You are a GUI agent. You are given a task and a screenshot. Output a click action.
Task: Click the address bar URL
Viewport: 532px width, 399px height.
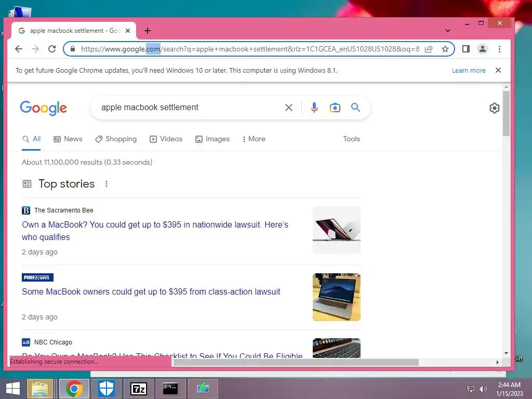[250, 49]
